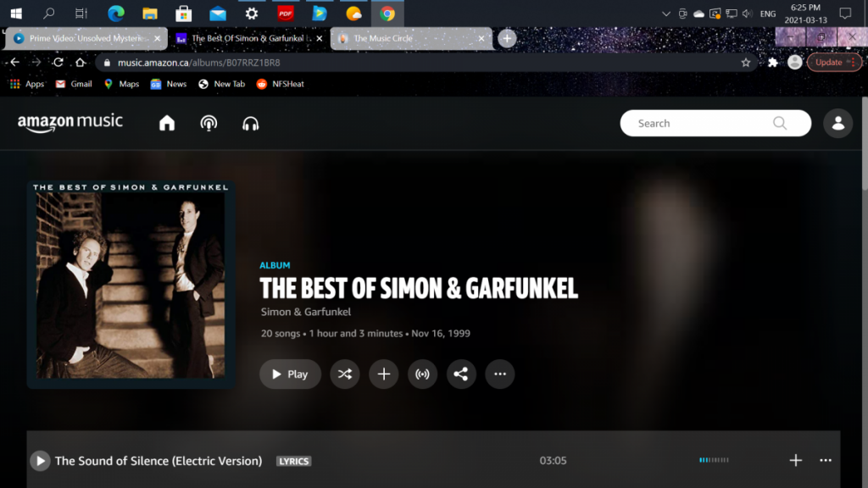Show lyrics for The Sound of Silence
The image size is (868, 488).
coord(294,461)
